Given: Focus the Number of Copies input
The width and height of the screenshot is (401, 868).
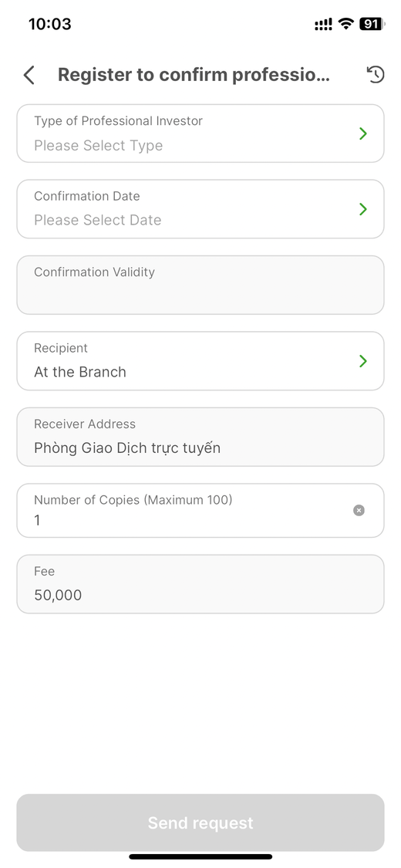Looking at the screenshot, I should pos(200,511).
